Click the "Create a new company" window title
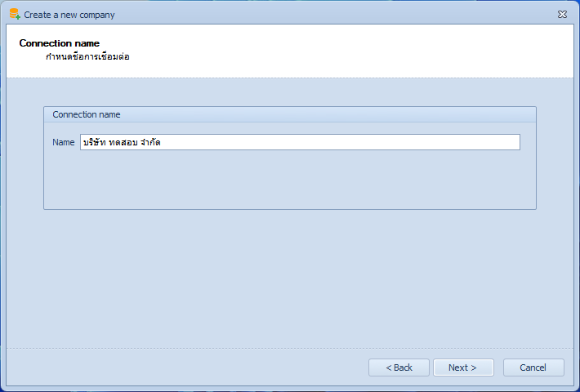The width and height of the screenshot is (580, 392). (x=69, y=15)
